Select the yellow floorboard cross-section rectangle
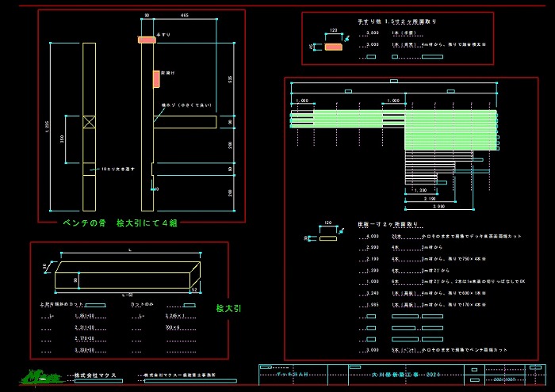Image resolution: width=555 pixels, height=392 pixels. point(328,238)
